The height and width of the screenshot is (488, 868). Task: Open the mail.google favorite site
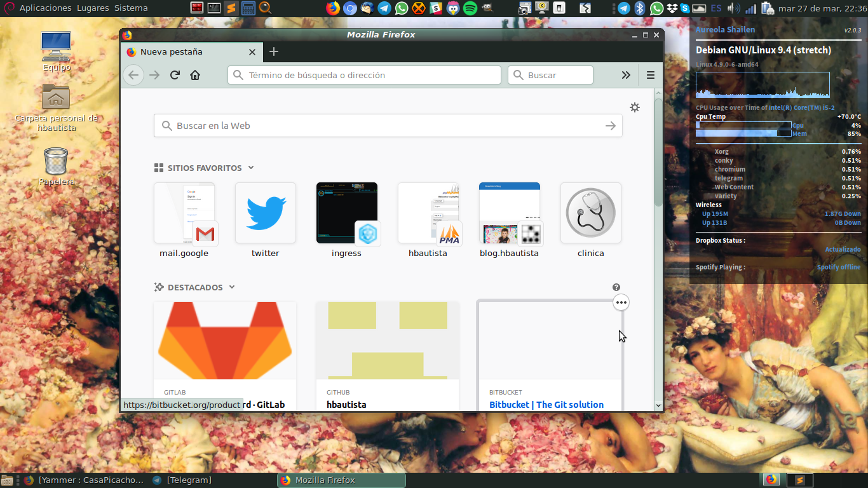click(184, 220)
